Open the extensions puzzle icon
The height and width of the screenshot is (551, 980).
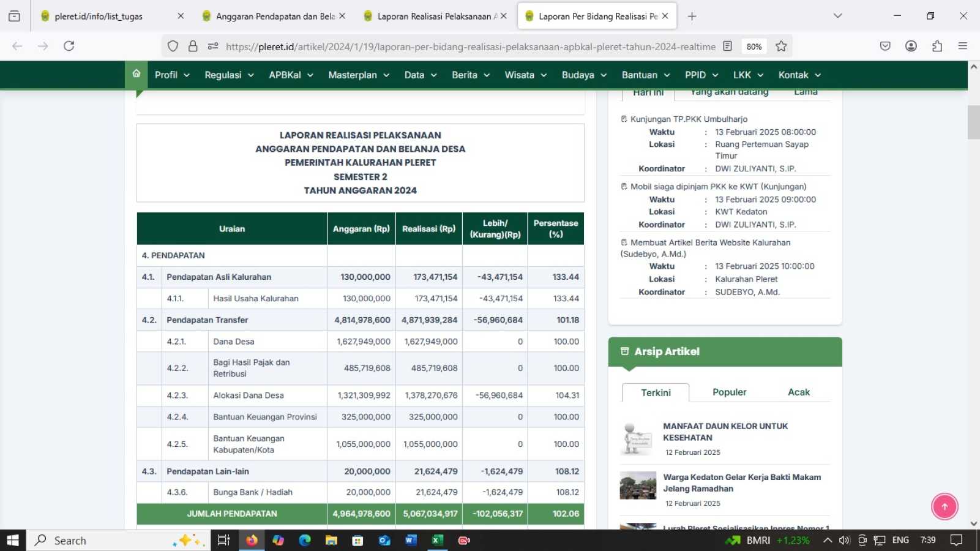point(937,46)
